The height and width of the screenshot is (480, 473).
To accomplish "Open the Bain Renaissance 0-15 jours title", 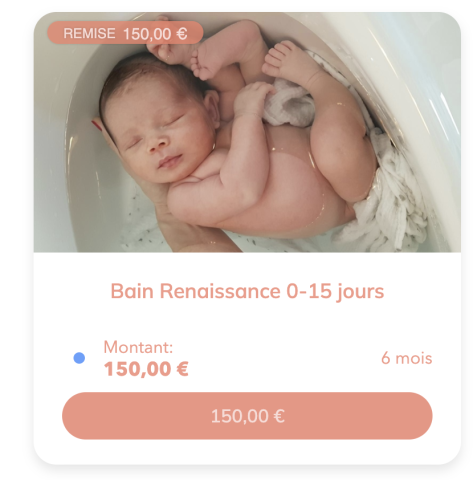I will tap(247, 291).
